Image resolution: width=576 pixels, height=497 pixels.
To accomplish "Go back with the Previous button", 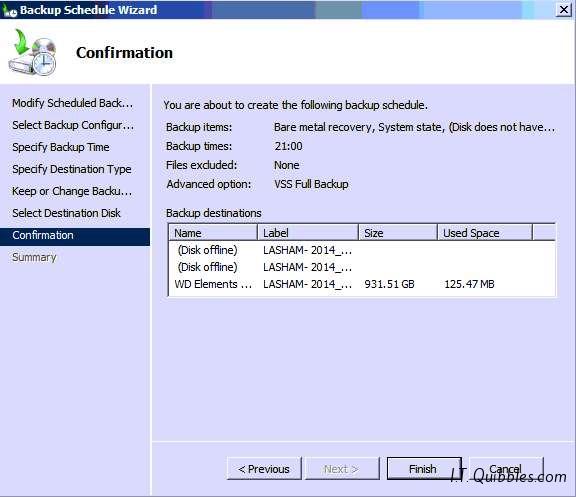I will [x=264, y=469].
